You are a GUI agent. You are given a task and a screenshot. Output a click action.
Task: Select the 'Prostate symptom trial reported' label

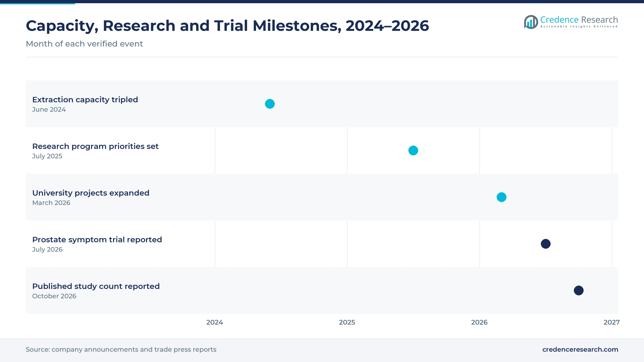click(x=97, y=240)
